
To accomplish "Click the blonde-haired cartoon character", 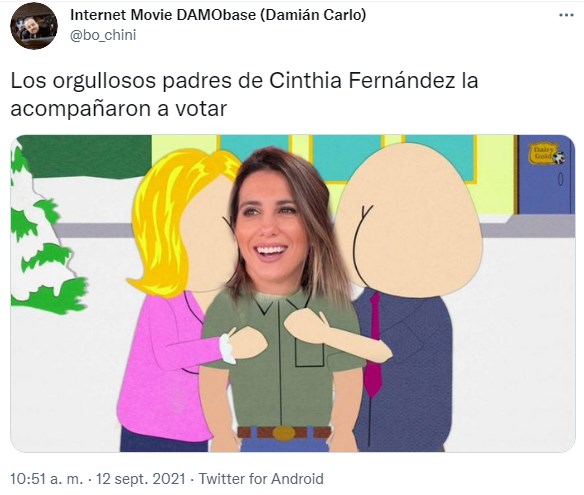I will (175, 298).
